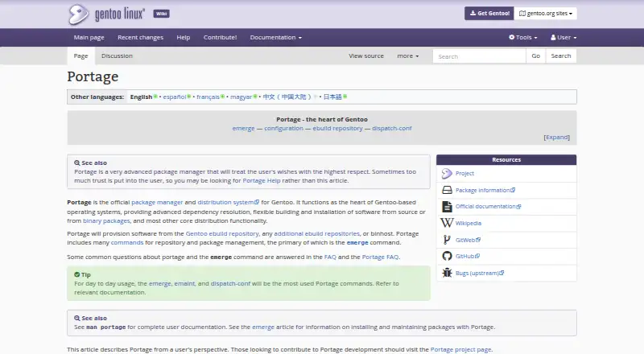Click the status dot after français
Screen dimensions: 644x354
click(x=223, y=97)
